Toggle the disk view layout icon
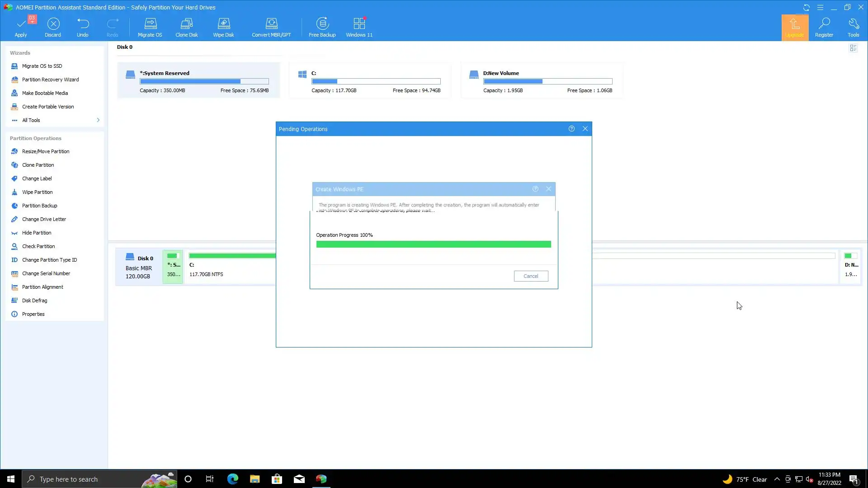Image resolution: width=868 pixels, height=488 pixels. 853,48
